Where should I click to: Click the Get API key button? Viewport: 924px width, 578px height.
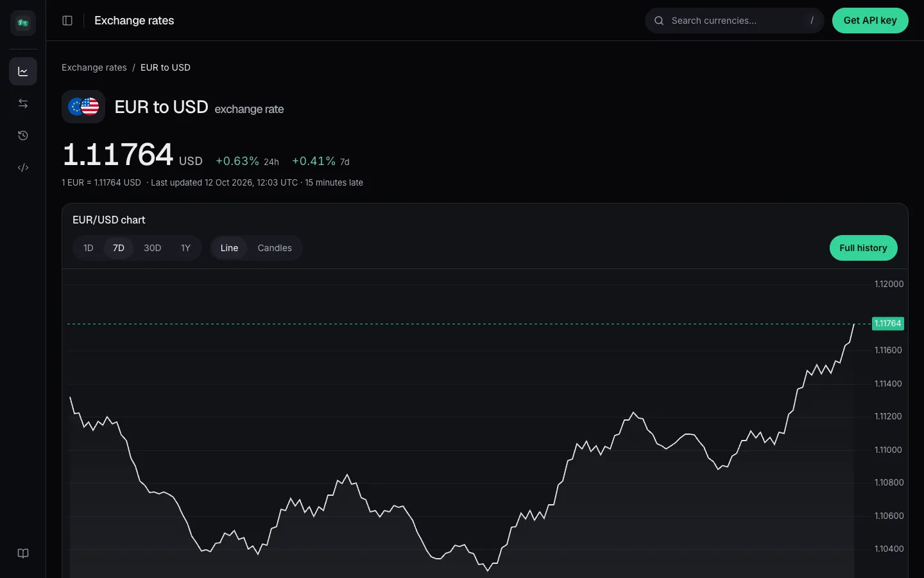(x=870, y=21)
